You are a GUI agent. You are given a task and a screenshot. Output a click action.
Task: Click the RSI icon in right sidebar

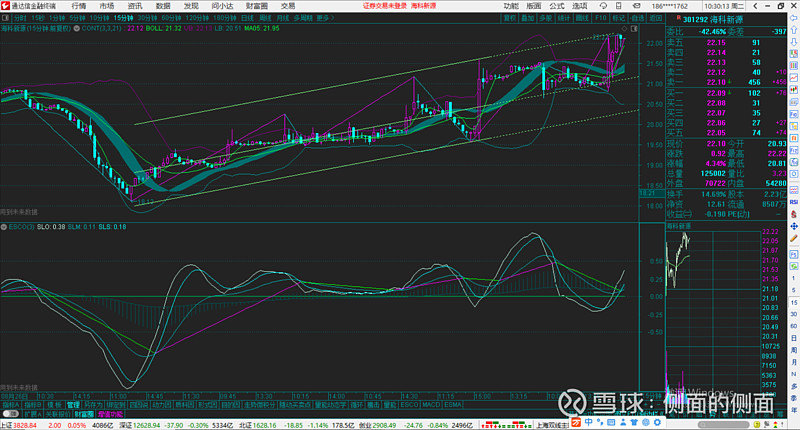pyautogui.click(x=794, y=202)
